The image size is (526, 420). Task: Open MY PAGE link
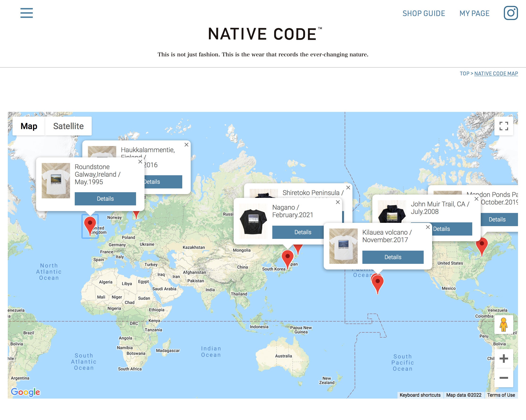474,13
